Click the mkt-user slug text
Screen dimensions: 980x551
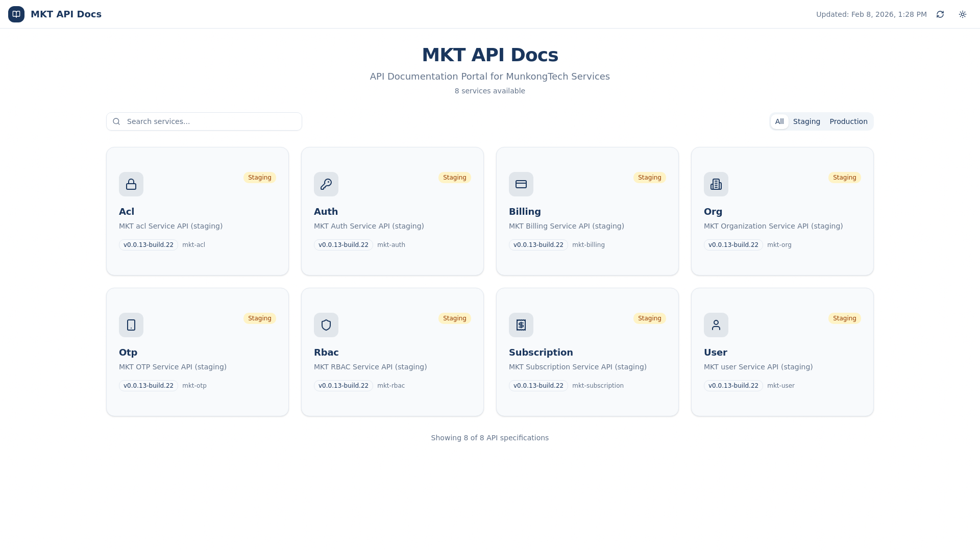point(781,386)
